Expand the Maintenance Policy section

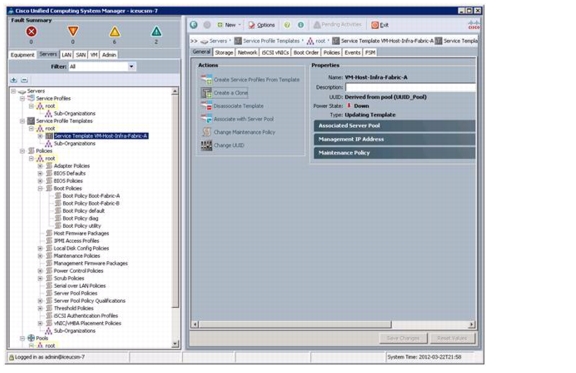(x=394, y=153)
